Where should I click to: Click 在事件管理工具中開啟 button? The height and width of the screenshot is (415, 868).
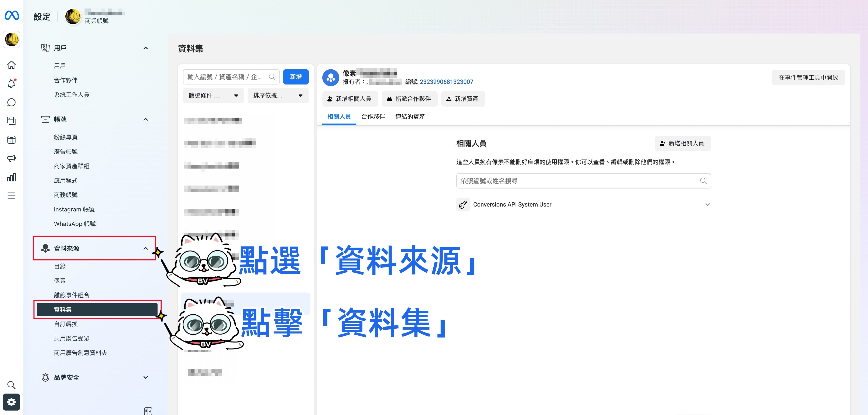808,77
